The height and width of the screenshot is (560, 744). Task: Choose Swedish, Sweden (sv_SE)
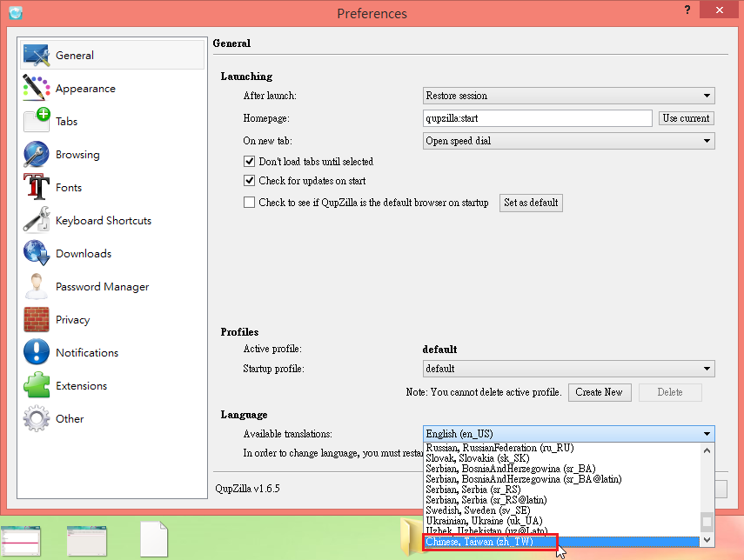tap(562, 510)
